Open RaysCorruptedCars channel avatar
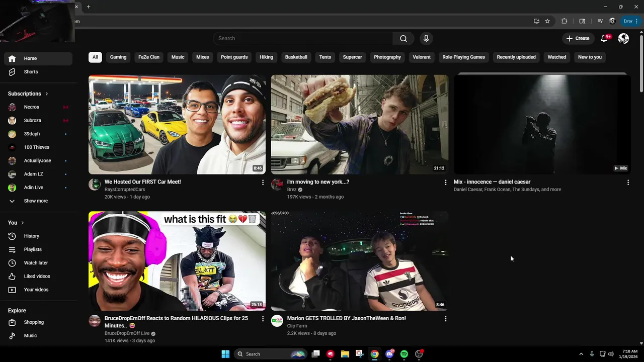Viewport: 644px width, 362px height. pyautogui.click(x=95, y=185)
